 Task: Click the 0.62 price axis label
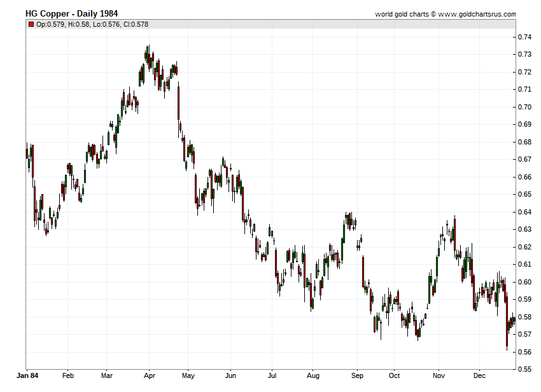tap(525, 247)
